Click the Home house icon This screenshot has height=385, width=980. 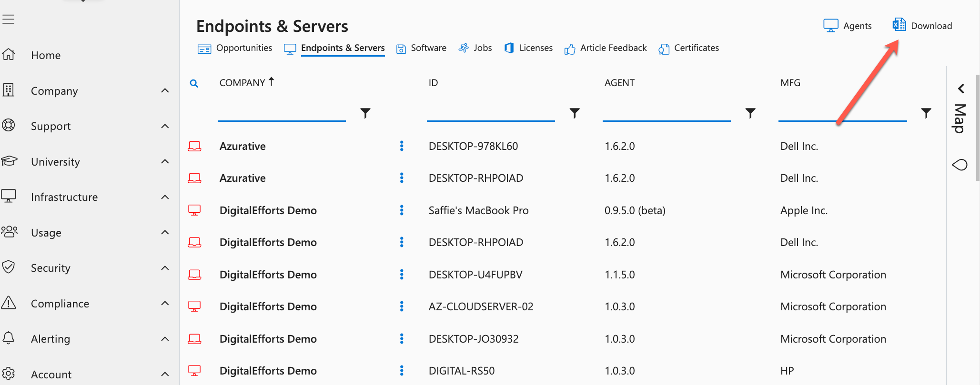pos(9,55)
